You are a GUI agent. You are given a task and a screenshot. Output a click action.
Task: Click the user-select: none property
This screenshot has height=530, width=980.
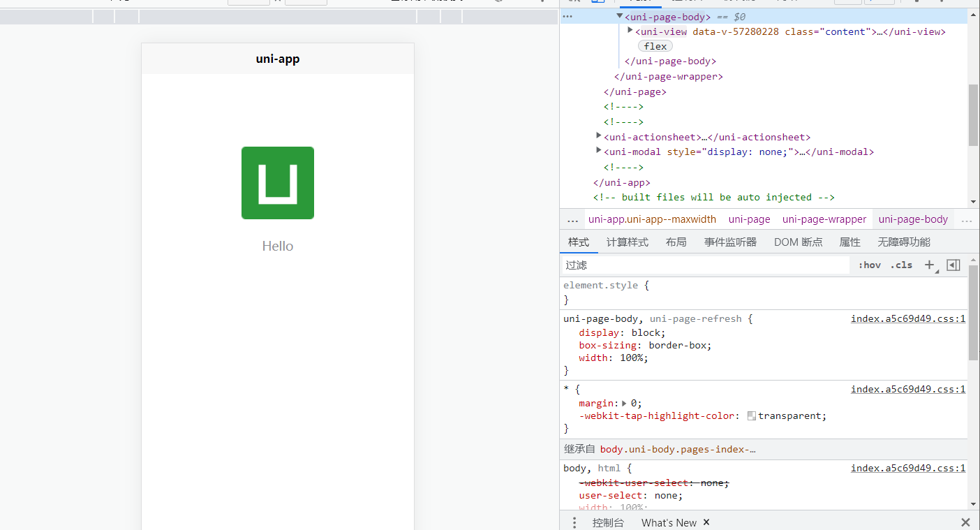coord(630,496)
